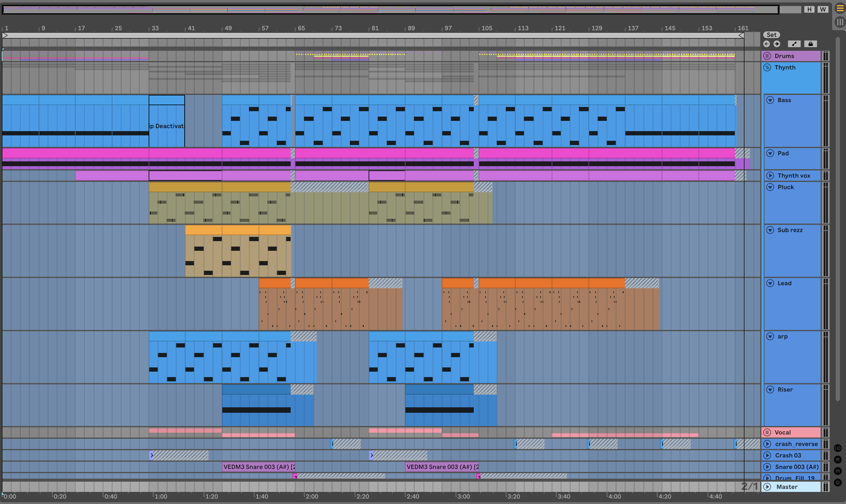Toggle the Track Delay (D) show/hide button
The image size is (846, 504).
point(838,482)
